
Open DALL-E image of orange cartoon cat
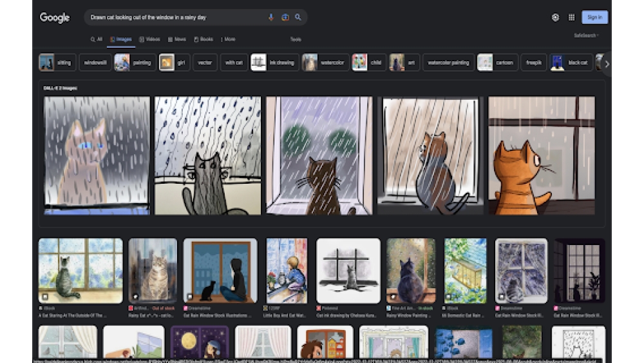point(542,155)
